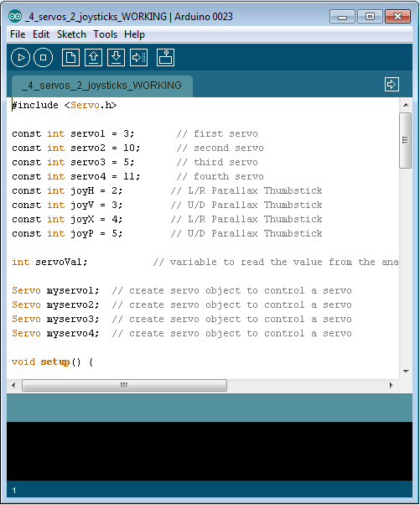Click the 'void setup() {' line
Image resolution: width=420 pixels, height=505 pixels.
(x=53, y=362)
